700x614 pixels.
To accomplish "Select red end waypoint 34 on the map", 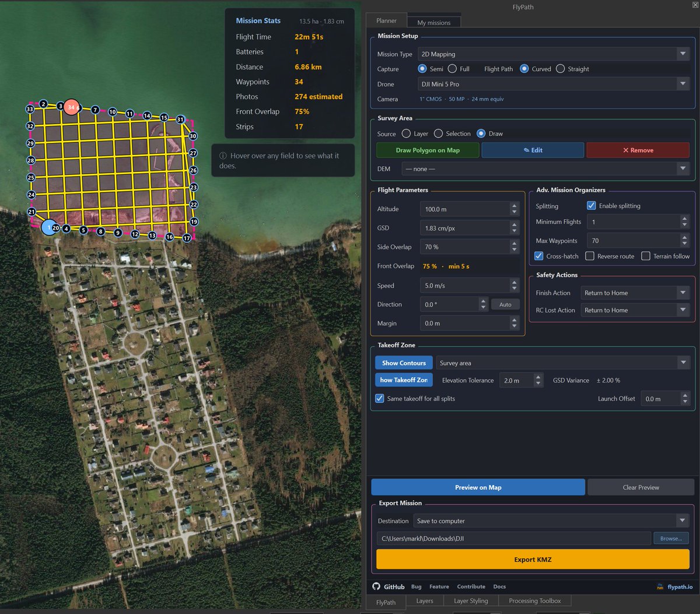I will pyautogui.click(x=71, y=107).
